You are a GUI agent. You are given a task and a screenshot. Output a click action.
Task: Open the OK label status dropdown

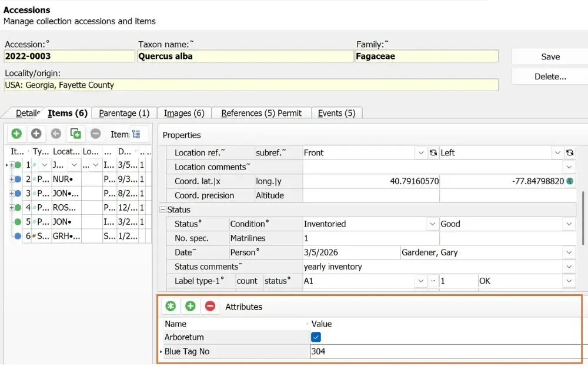click(569, 281)
